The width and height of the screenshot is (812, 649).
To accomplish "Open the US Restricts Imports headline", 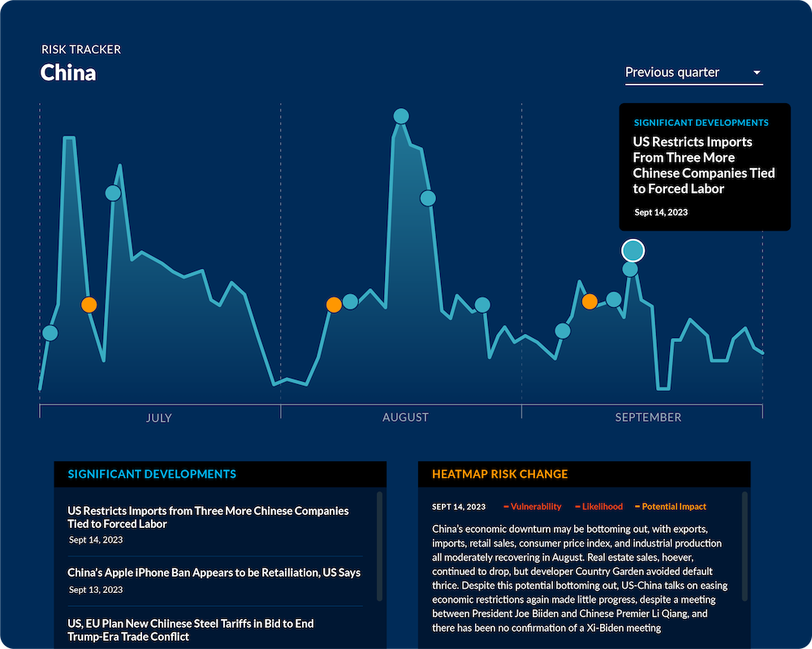I will 208,517.
